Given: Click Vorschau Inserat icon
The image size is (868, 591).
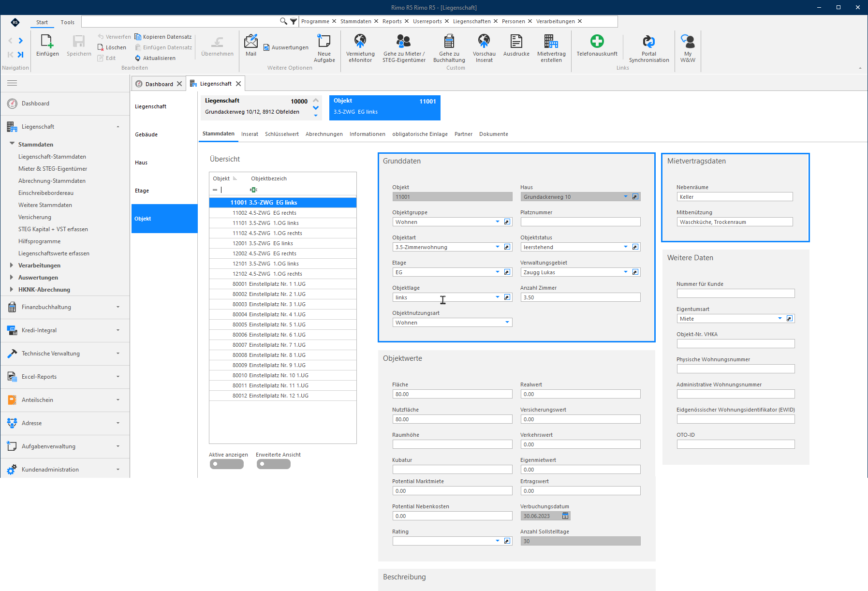Looking at the screenshot, I should pos(484,42).
